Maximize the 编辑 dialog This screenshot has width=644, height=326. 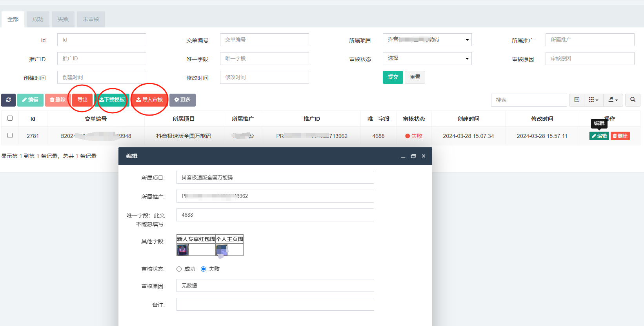[413, 156]
